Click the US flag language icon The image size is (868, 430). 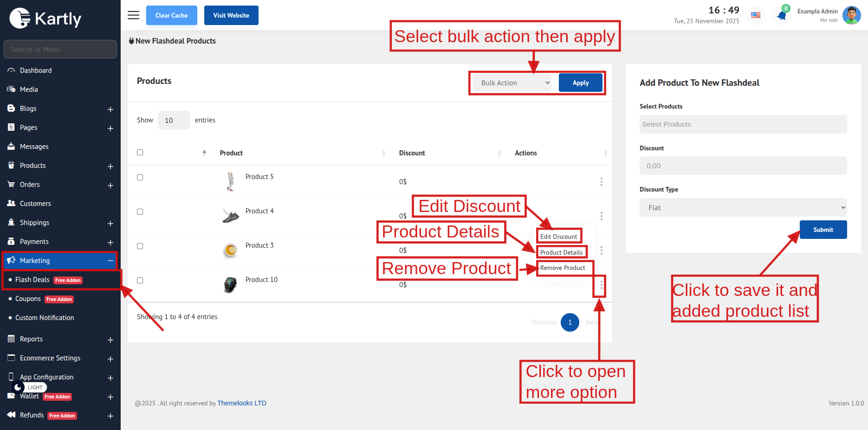tap(756, 15)
